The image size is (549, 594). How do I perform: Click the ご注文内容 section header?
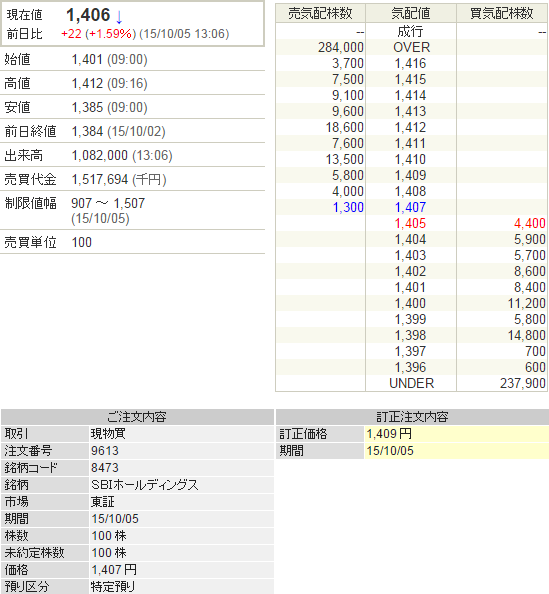(137, 417)
